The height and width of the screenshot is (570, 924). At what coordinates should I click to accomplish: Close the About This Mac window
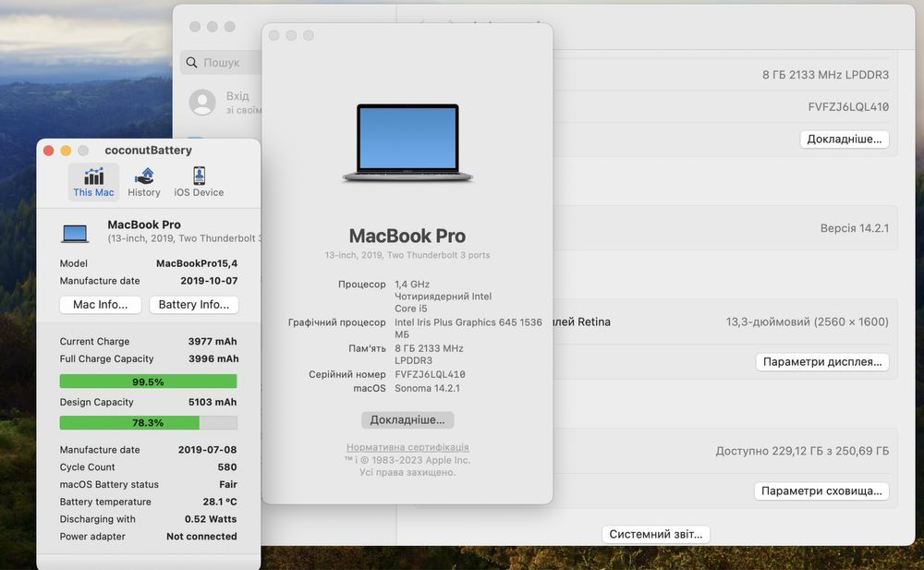point(274,35)
